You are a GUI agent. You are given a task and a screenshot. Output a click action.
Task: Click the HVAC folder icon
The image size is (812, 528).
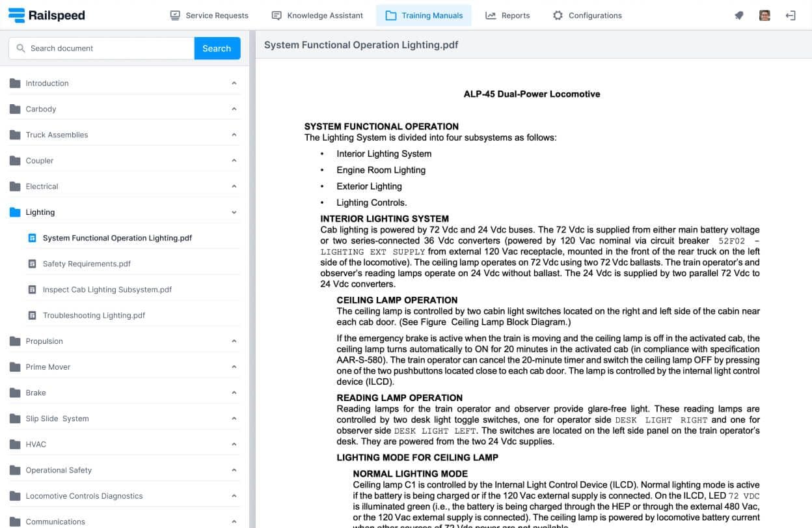pos(15,444)
